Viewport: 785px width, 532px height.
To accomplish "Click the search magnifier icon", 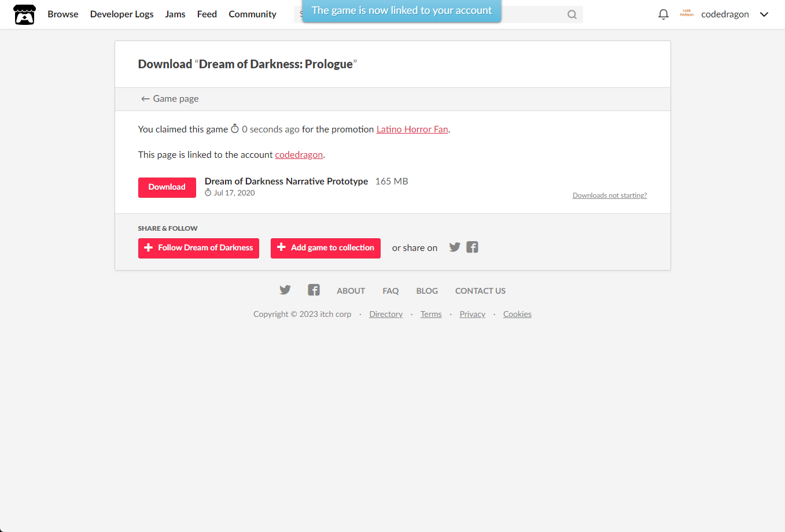I will [x=572, y=14].
